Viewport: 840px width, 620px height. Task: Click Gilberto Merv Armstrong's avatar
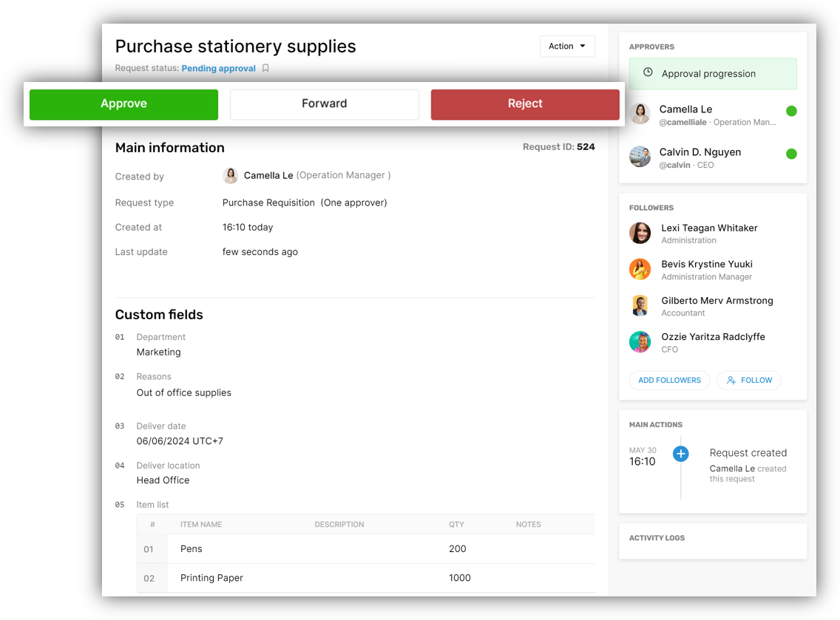click(x=640, y=306)
